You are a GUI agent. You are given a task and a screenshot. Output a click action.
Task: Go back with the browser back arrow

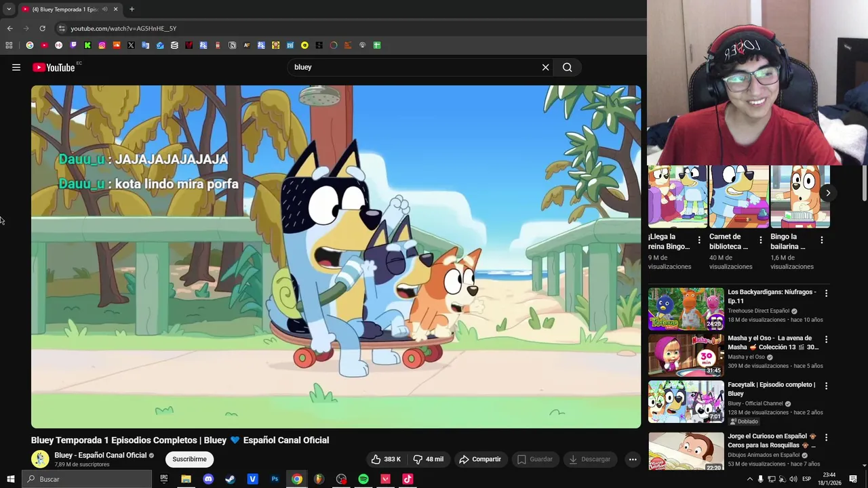9,28
